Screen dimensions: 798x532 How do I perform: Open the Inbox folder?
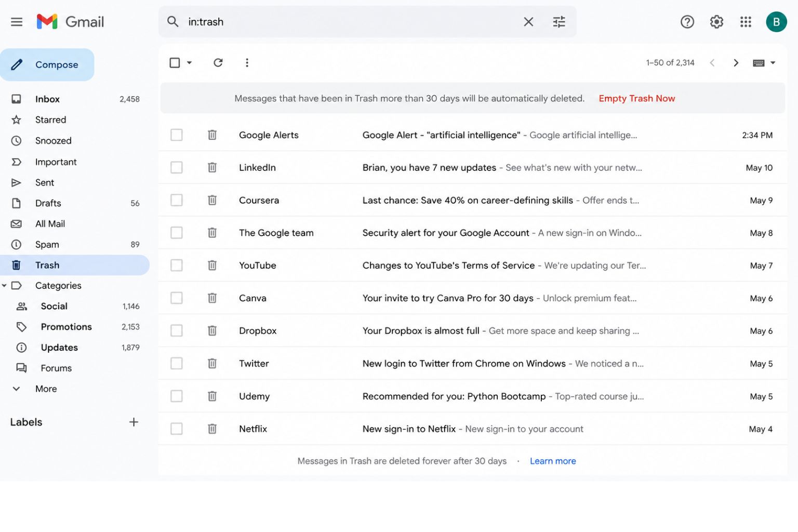pos(74,99)
